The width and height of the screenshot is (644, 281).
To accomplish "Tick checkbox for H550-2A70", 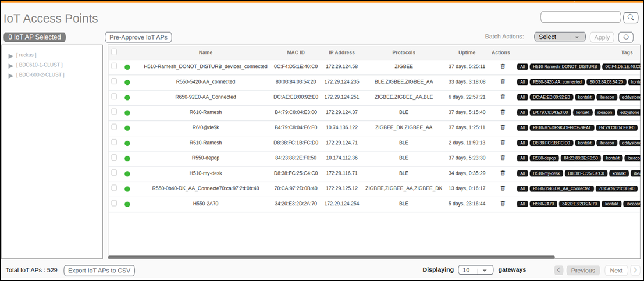I will tap(114, 203).
